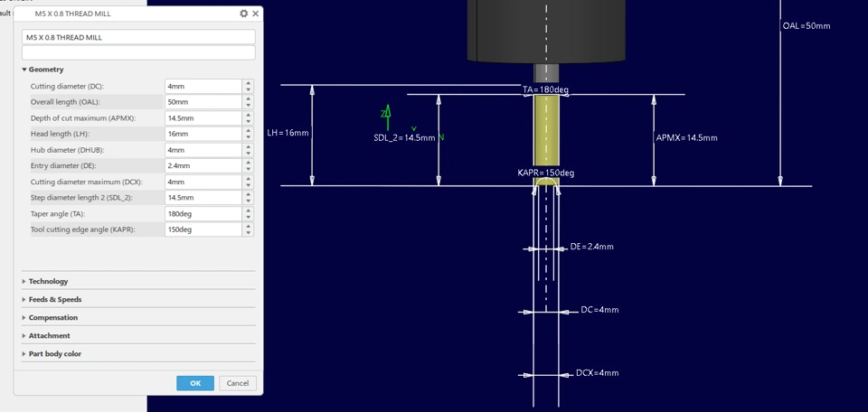The height and width of the screenshot is (412, 868).
Task: Open the dialog settings gear icon
Action: pos(243,14)
